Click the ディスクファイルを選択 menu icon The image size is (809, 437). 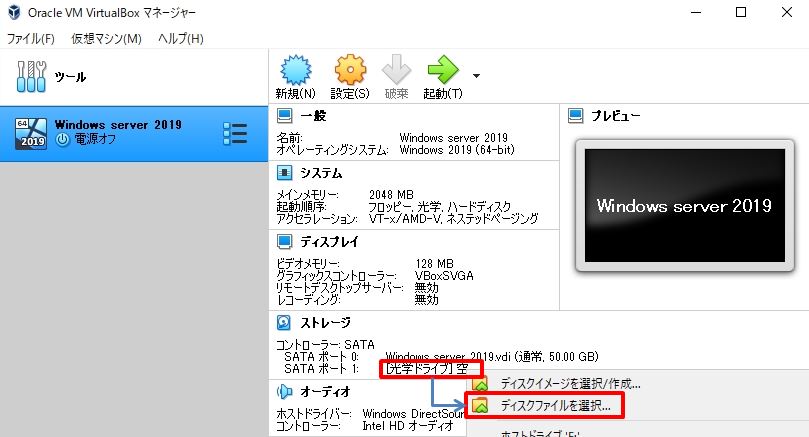(x=481, y=406)
